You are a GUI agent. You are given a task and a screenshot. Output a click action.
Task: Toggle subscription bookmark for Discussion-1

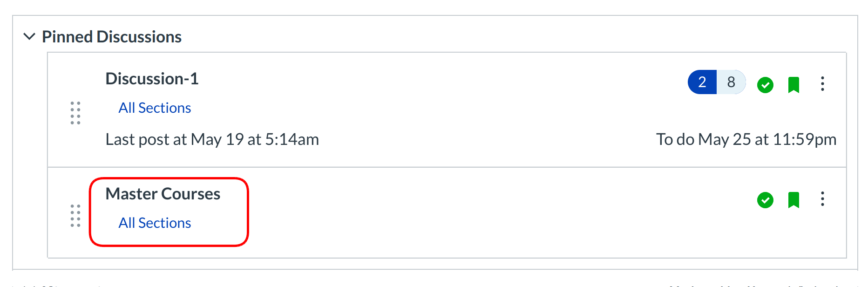coord(793,85)
